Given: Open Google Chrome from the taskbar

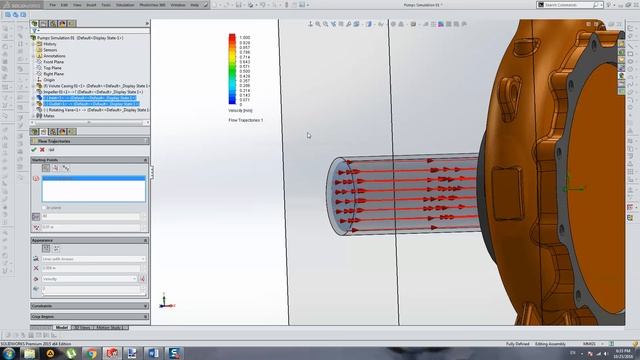Looking at the screenshot, I should pos(91,353).
